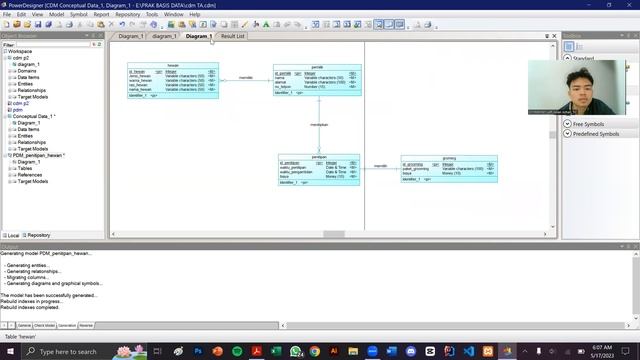The width and height of the screenshot is (640, 360).
Task: Collapse the cdm p2 model node
Action: tap(5, 58)
